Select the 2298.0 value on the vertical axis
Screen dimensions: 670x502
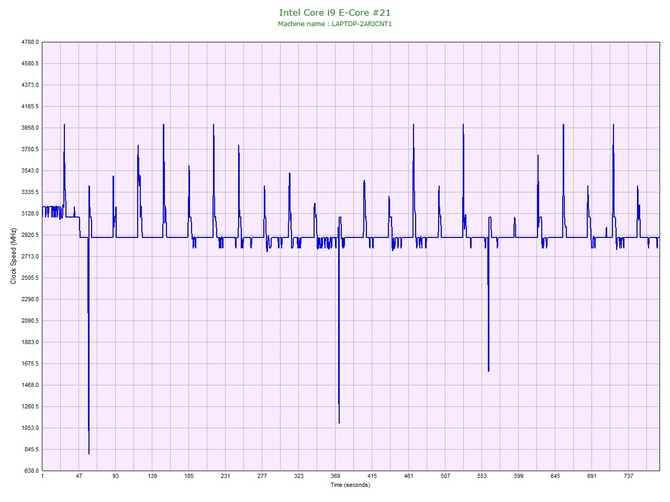pos(30,299)
